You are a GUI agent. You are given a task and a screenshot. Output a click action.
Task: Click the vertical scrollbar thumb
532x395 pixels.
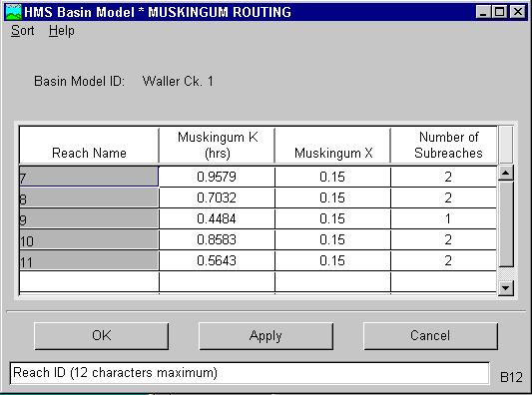click(506, 223)
